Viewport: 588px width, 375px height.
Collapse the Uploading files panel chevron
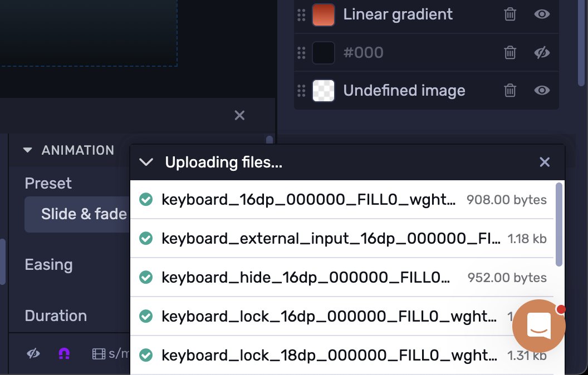tap(146, 162)
